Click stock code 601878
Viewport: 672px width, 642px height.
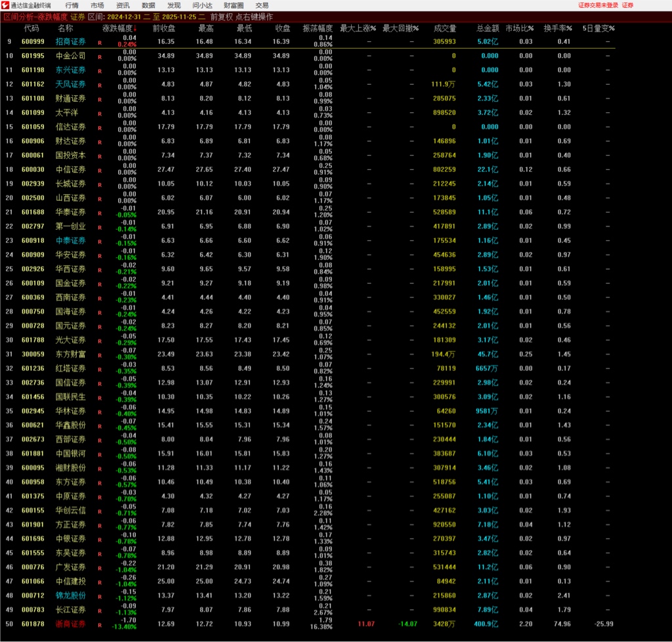click(33, 624)
